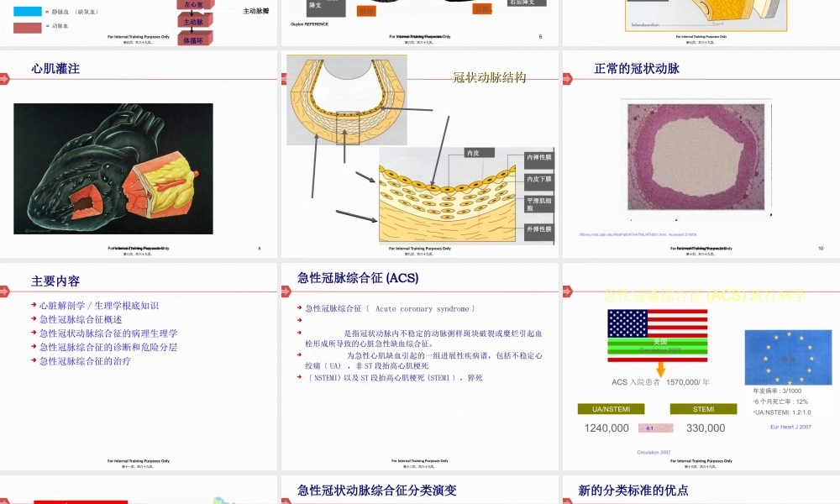Select the 体循环 box in the flow chart
Viewport: 840px width, 504px height.
pyautogui.click(x=195, y=39)
